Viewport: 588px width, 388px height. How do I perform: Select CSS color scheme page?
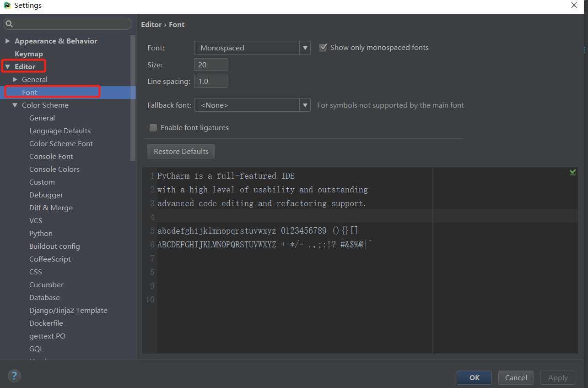(x=36, y=272)
